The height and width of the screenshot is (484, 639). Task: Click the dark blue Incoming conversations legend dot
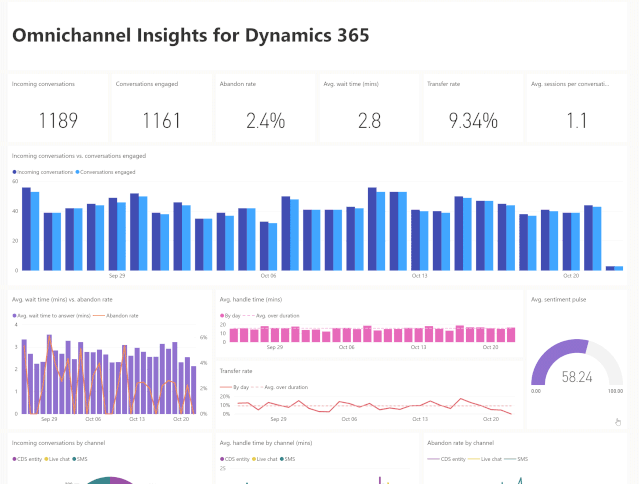[x=14, y=172]
